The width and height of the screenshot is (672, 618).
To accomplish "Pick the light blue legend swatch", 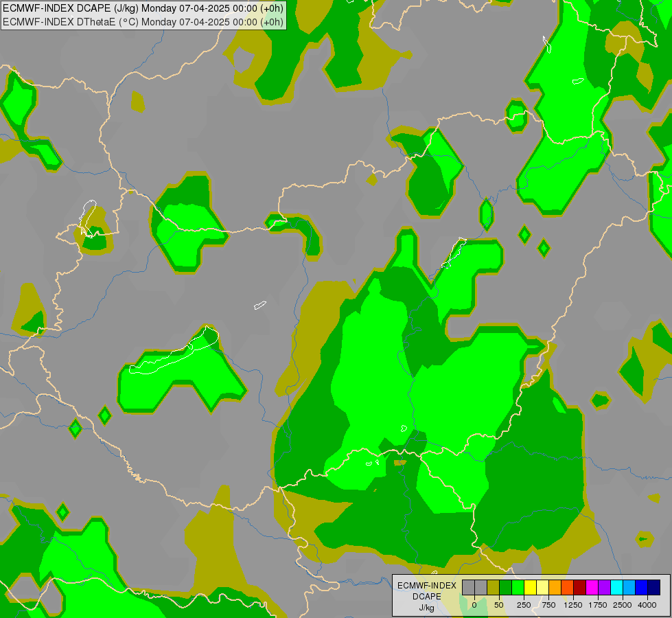I will (629, 587).
